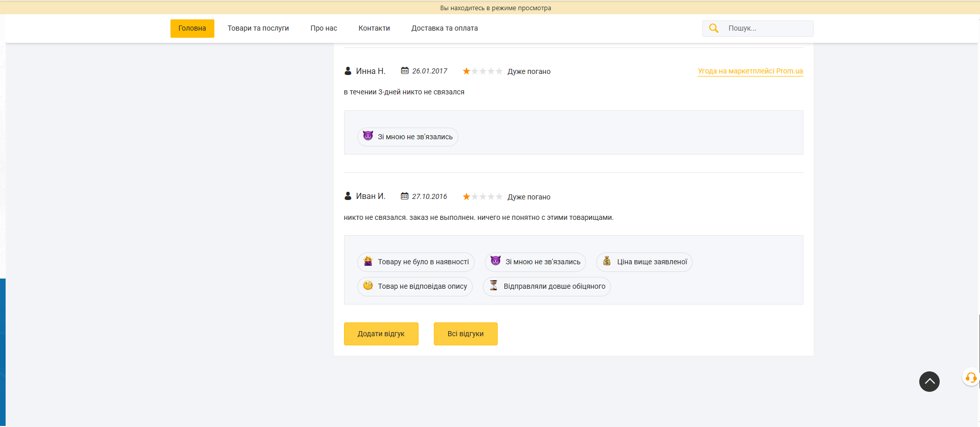Open the headset support chat widget
Viewport: 980px width, 427px height.
click(970, 378)
